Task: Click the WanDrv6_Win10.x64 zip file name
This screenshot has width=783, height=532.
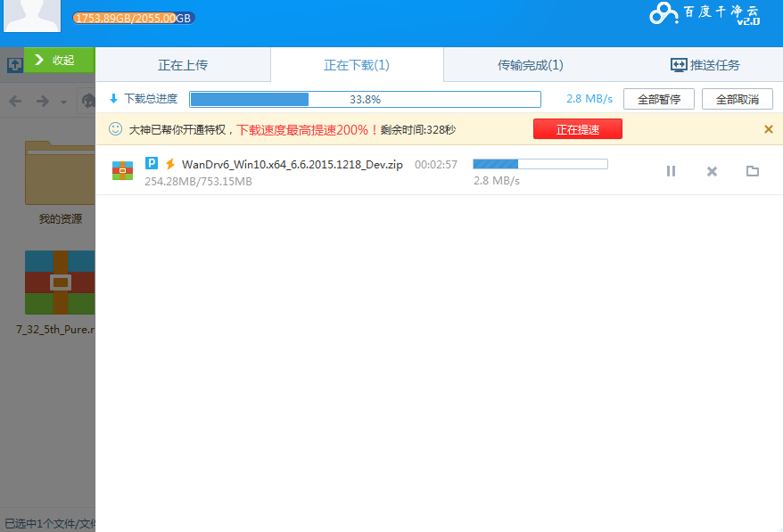Action: point(293,164)
